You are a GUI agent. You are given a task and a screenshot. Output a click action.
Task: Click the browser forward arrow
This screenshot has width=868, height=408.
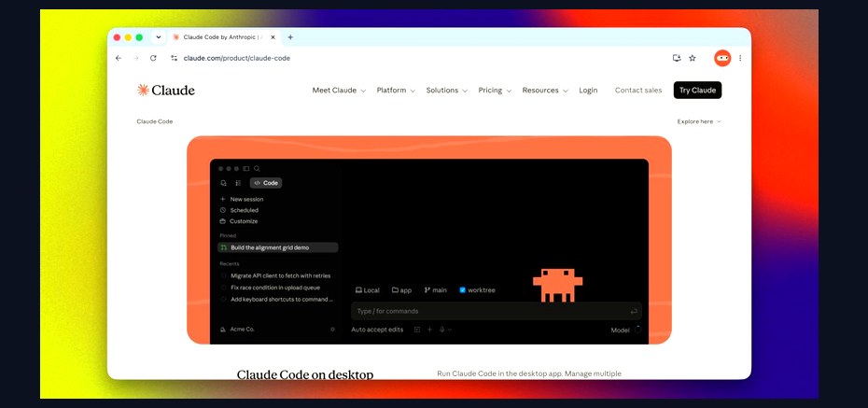pyautogui.click(x=135, y=58)
